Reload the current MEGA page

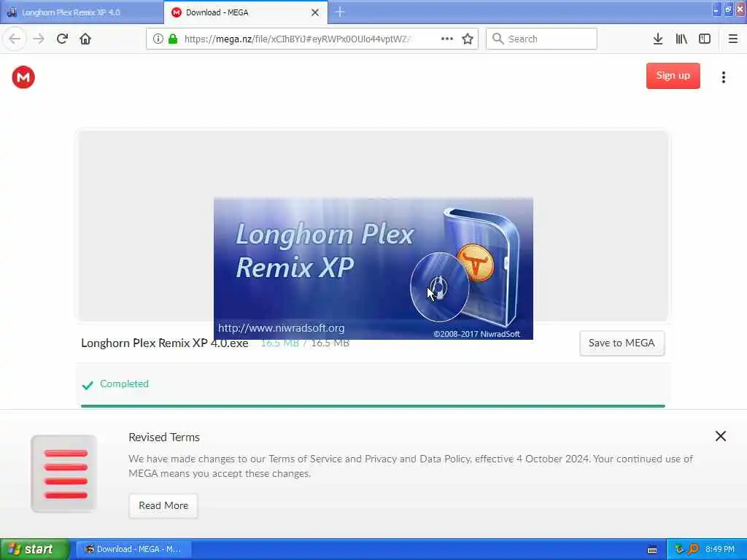tap(62, 39)
